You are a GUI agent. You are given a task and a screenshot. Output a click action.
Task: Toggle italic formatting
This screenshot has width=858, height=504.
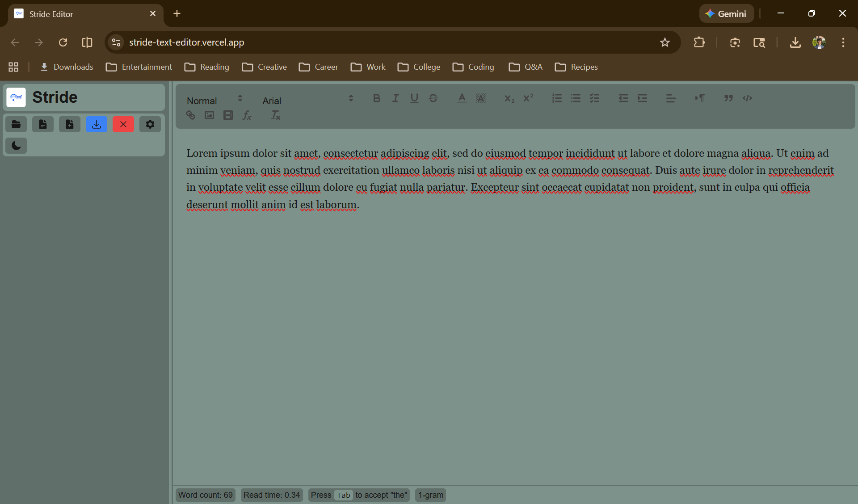pos(395,98)
